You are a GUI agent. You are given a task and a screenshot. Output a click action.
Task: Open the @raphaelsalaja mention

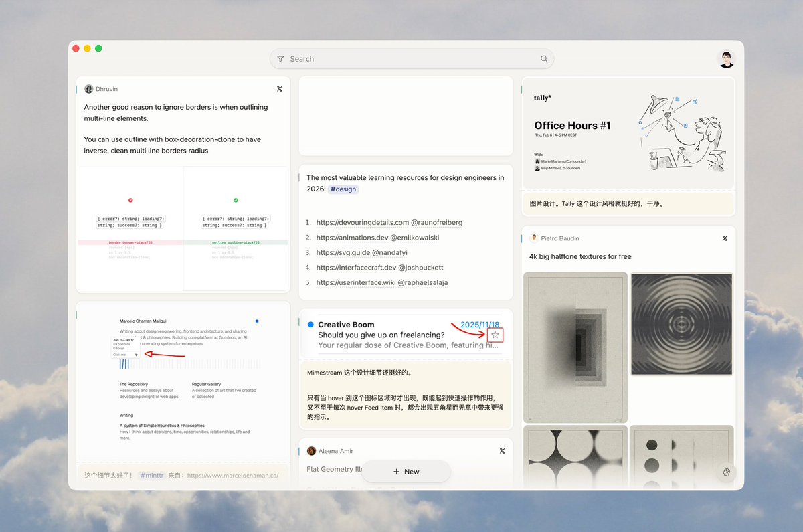pos(423,282)
